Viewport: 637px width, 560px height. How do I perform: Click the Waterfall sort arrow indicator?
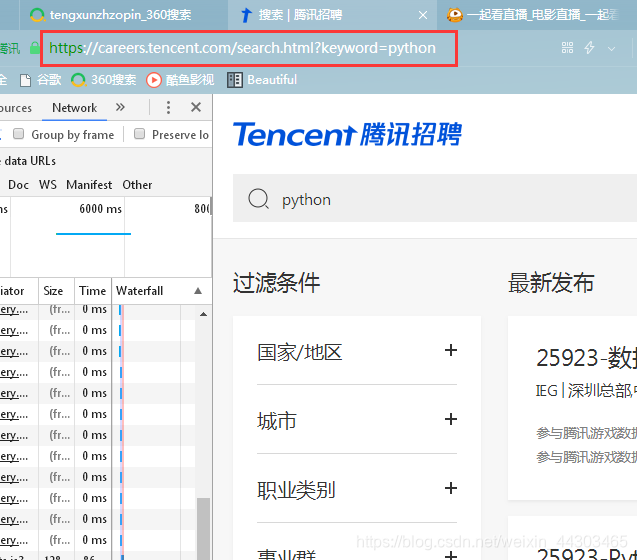[198, 291]
